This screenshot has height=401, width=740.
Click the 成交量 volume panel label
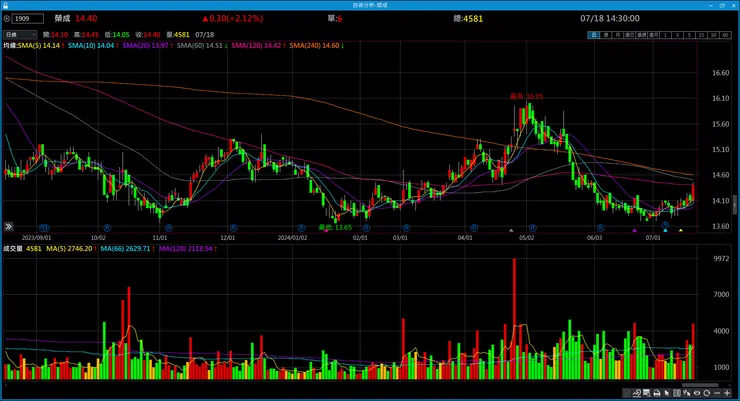pyautogui.click(x=13, y=249)
